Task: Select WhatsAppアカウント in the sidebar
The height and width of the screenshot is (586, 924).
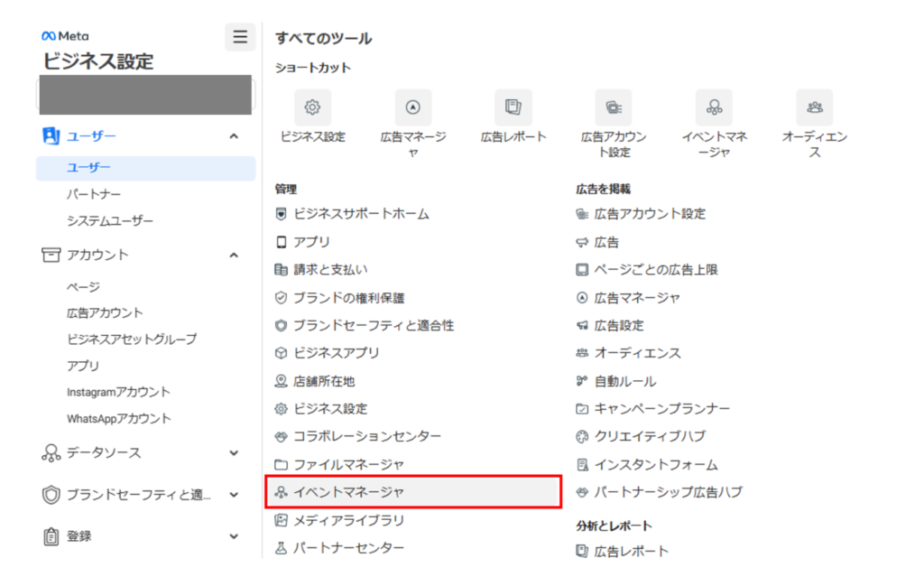Action: tap(119, 419)
